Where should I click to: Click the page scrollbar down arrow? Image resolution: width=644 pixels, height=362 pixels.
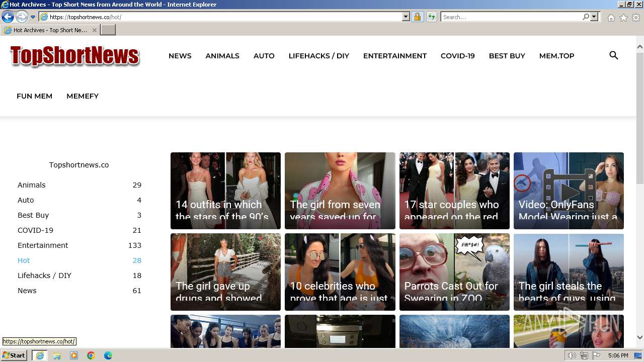click(640, 338)
